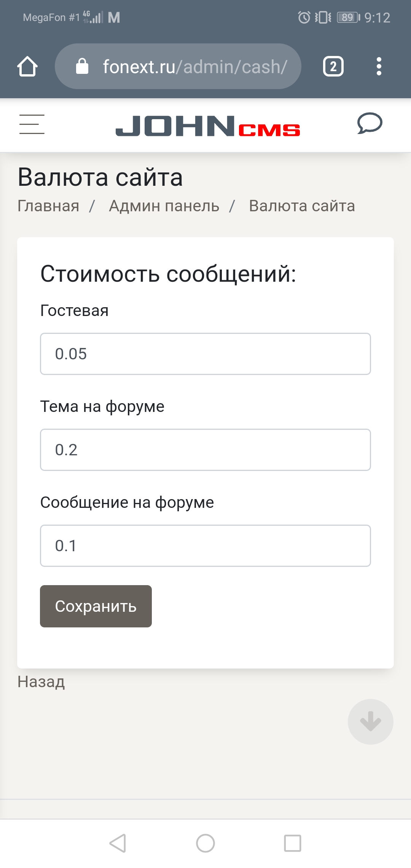
Task: Focus the Гостевая cost input field
Action: 205,354
